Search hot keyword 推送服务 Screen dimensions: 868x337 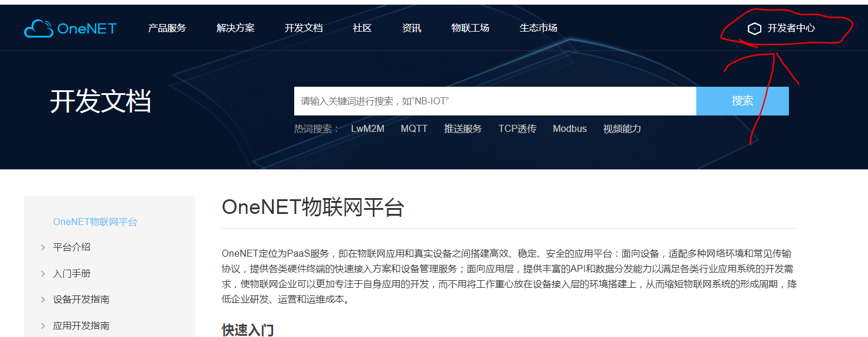pyautogui.click(x=463, y=128)
